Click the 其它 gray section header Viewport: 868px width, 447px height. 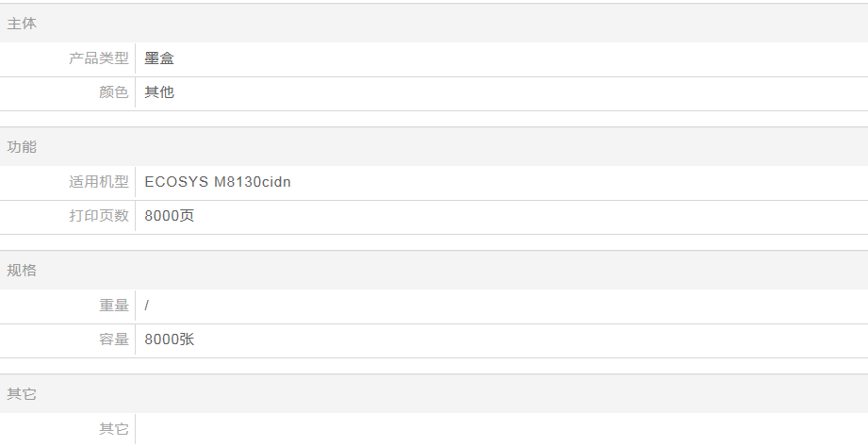click(x=22, y=394)
